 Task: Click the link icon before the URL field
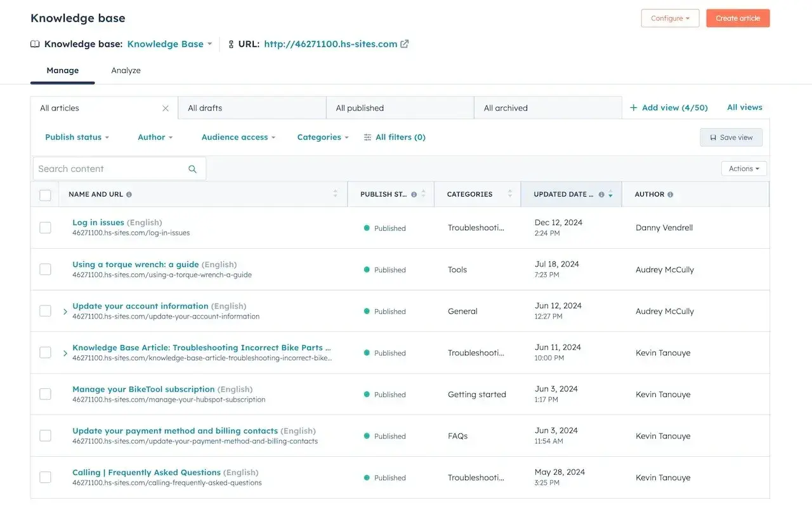[230, 44]
